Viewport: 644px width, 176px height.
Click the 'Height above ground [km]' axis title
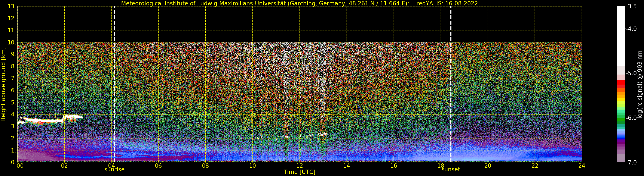(x=3, y=84)
